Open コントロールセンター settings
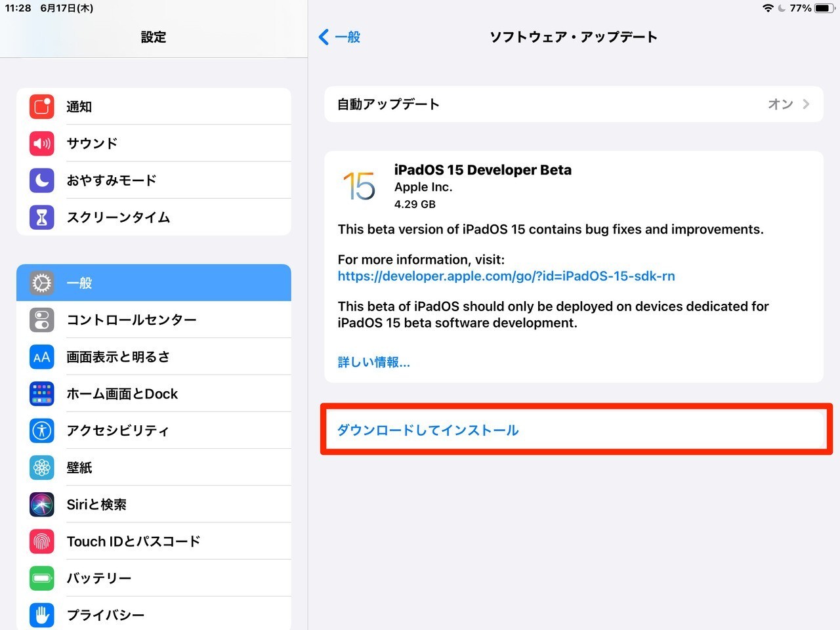Viewport: 840px width, 630px height. click(x=154, y=320)
